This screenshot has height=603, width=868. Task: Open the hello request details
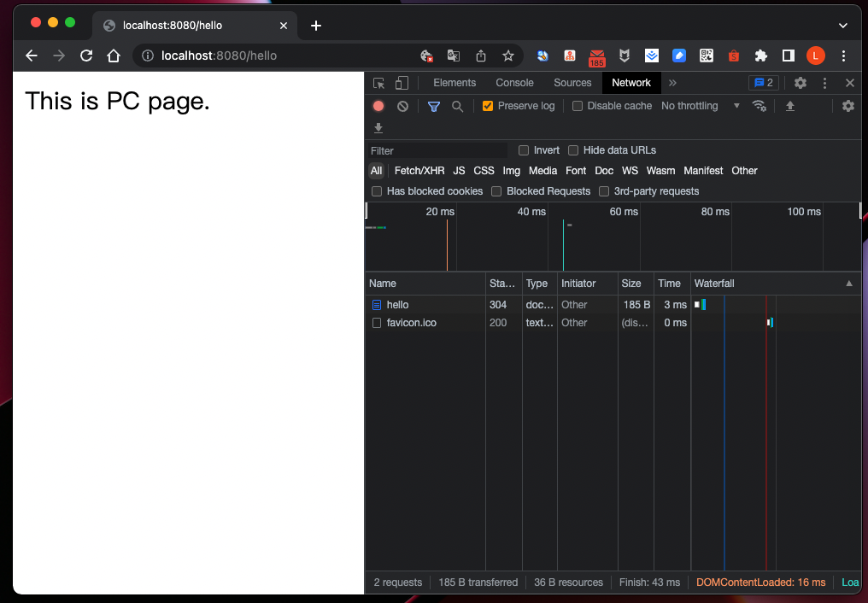396,304
